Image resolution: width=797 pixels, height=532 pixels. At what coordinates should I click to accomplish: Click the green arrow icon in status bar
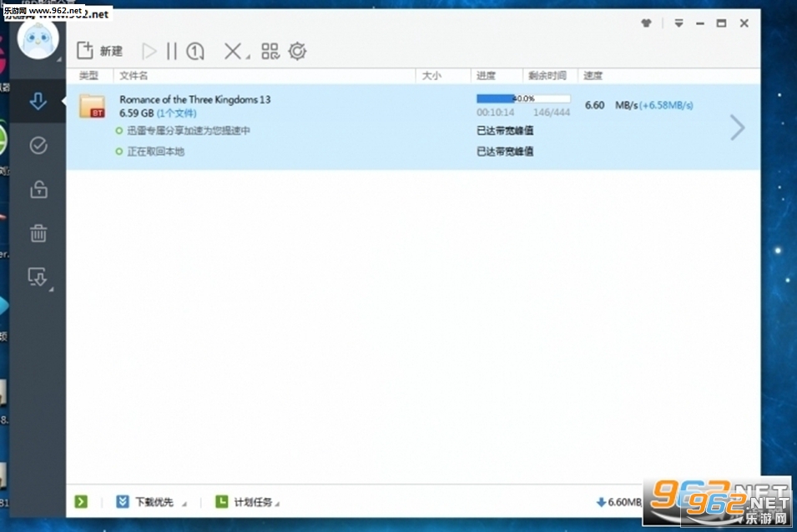pyautogui.click(x=81, y=502)
